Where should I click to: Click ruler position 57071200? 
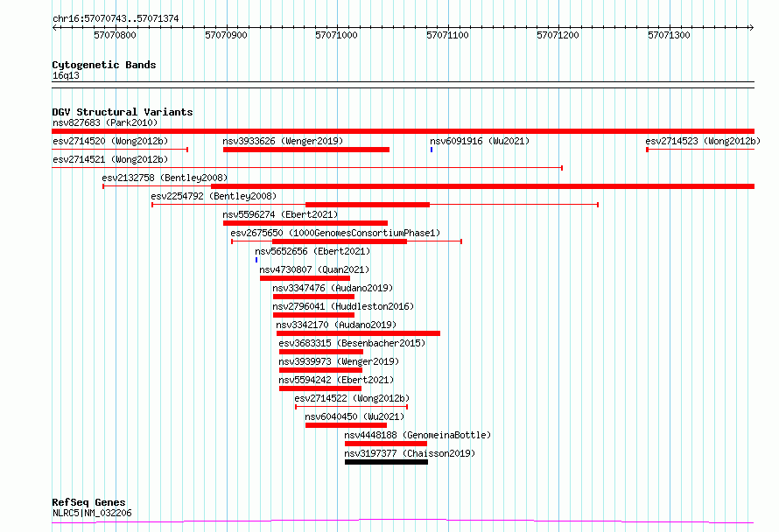pos(558,35)
